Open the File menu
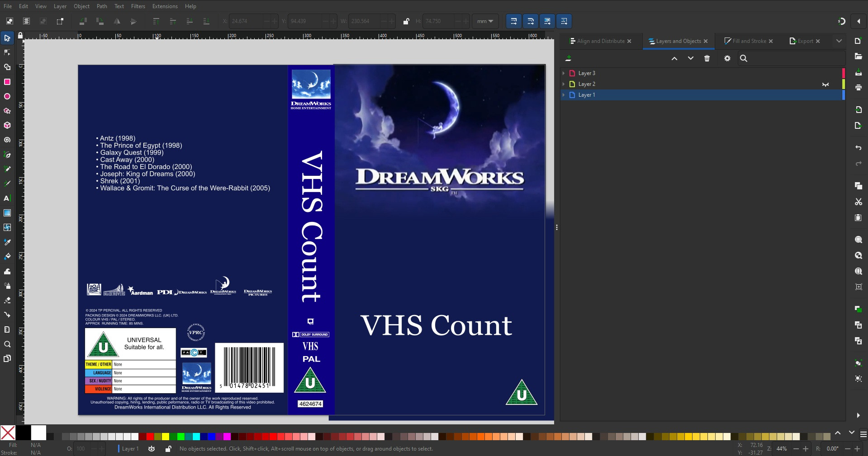This screenshot has height=456, width=868. tap(8, 6)
